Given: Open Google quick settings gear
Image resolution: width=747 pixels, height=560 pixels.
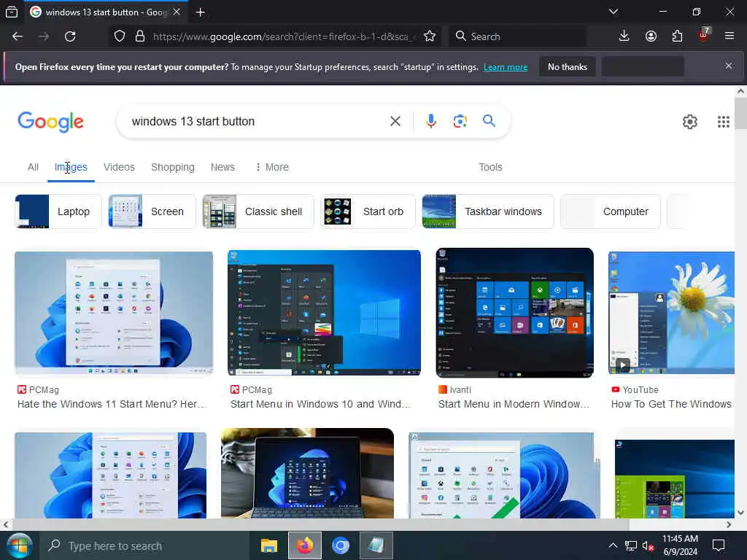Looking at the screenshot, I should pyautogui.click(x=690, y=122).
